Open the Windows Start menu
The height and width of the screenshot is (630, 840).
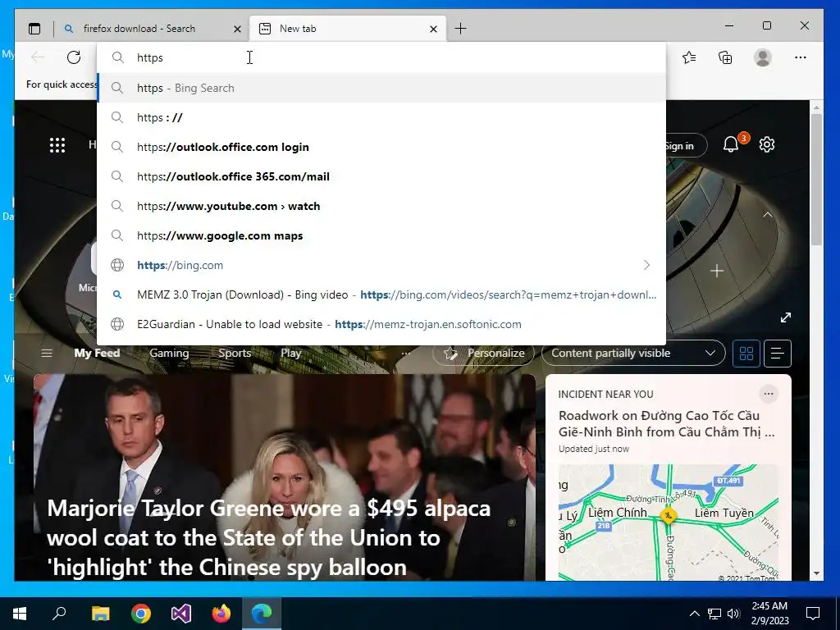[20, 614]
